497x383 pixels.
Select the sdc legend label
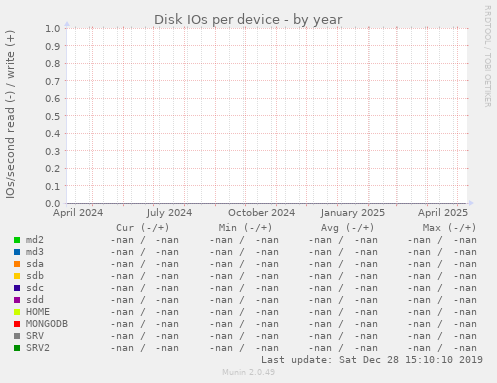(35, 288)
